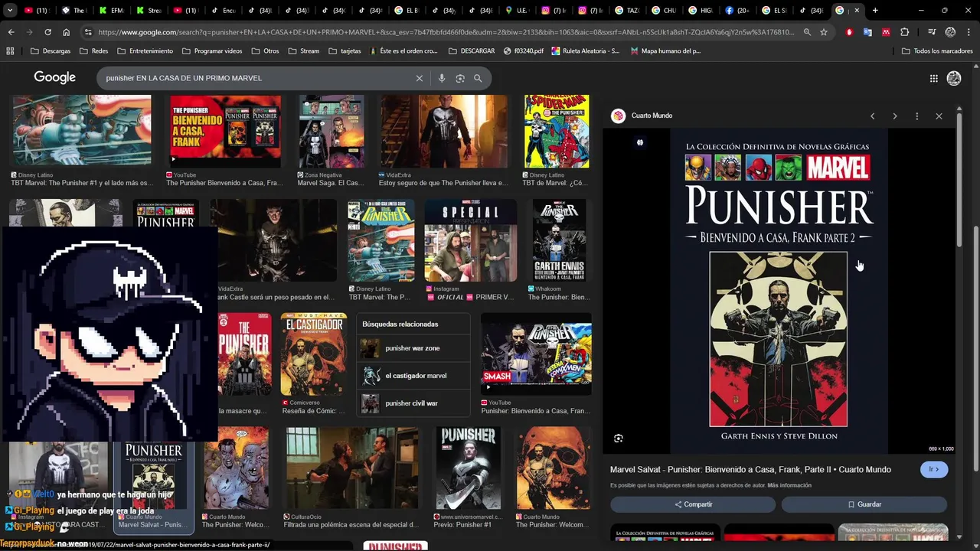Save the image with the Guardar button
Viewport: 980px width, 551px height.
click(864, 504)
